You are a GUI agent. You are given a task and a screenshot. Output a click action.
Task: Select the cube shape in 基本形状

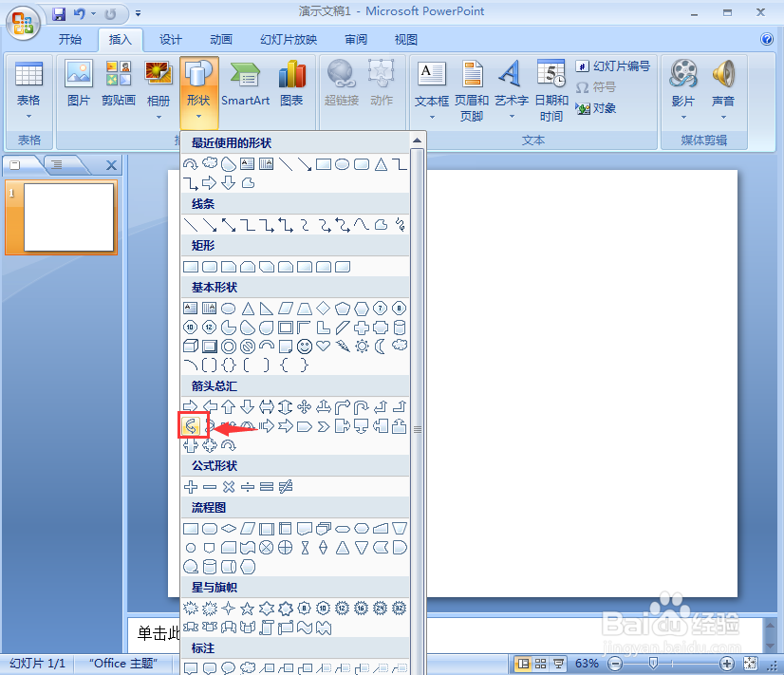(191, 346)
